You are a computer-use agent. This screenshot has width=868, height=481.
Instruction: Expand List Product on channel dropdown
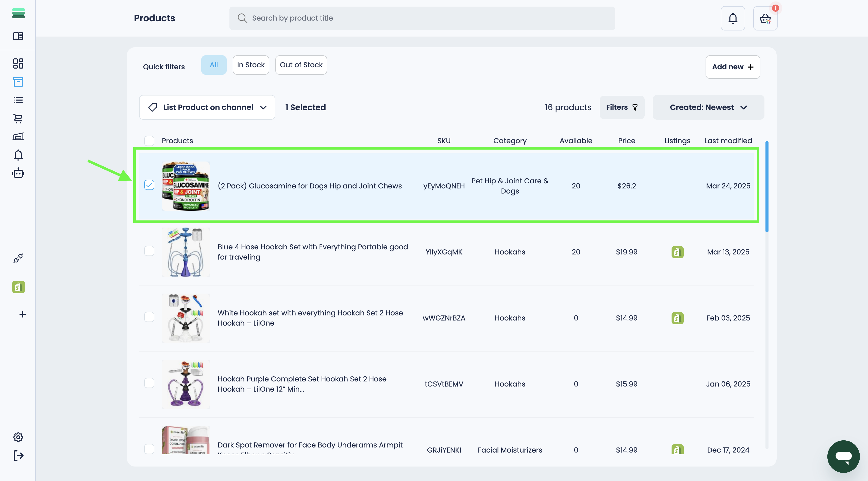(207, 107)
